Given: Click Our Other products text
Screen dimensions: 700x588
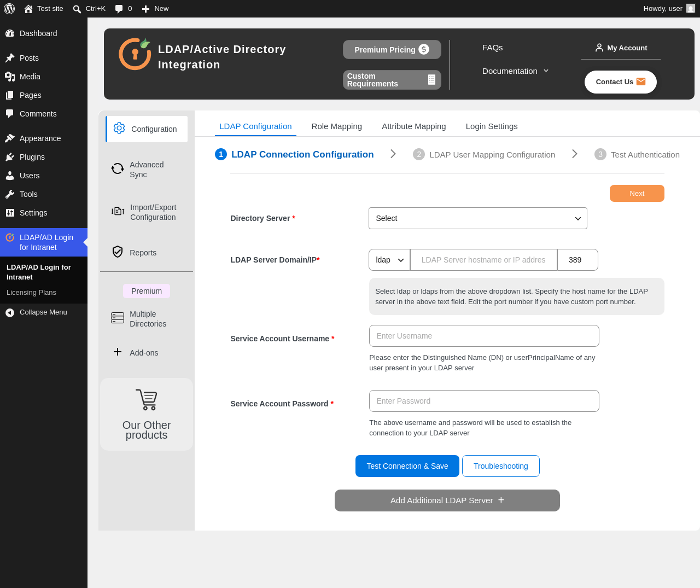Looking at the screenshot, I should tap(147, 430).
